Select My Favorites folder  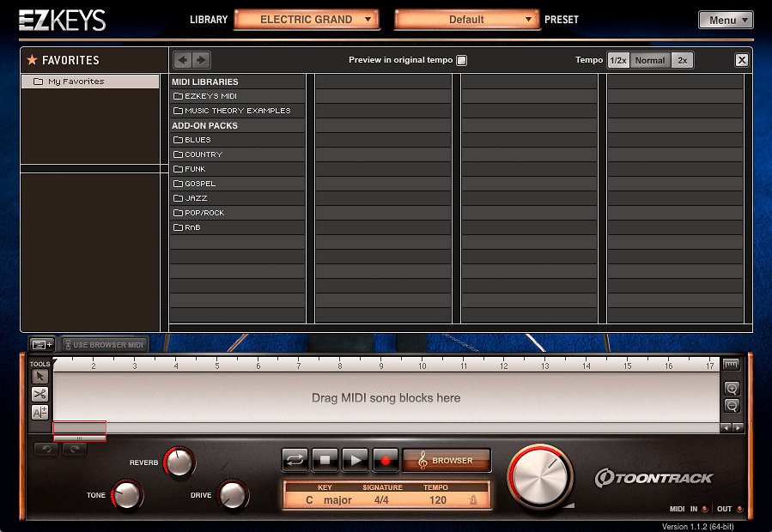coord(90,82)
